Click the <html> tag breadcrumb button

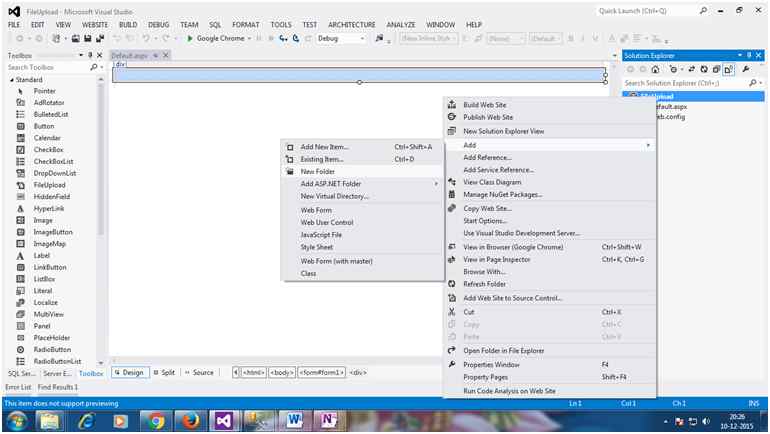254,373
